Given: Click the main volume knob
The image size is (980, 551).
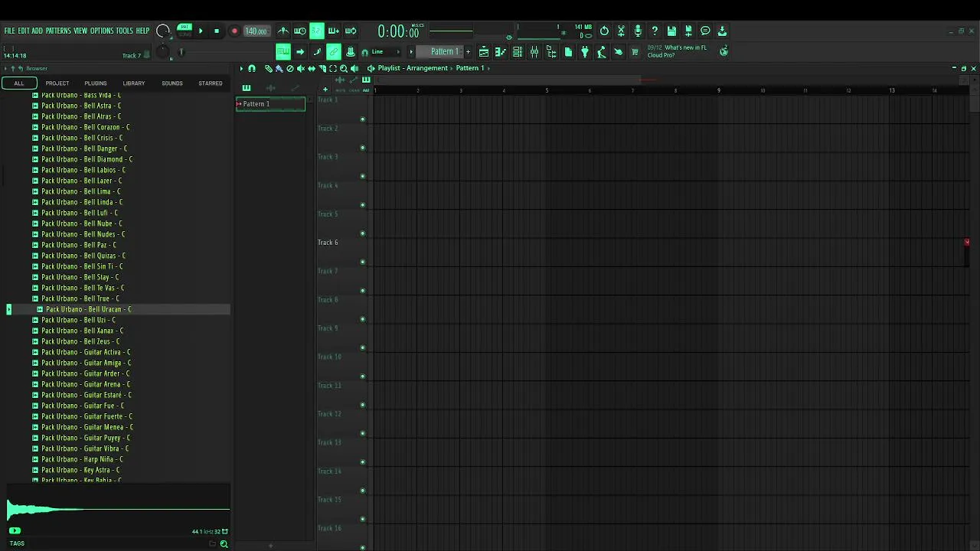Looking at the screenshot, I should click(163, 31).
